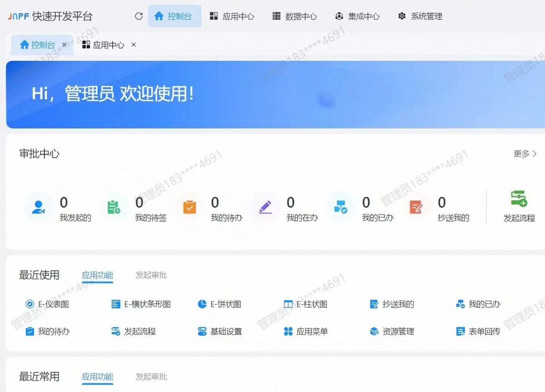Click the 表单回传 form icon

click(460, 332)
